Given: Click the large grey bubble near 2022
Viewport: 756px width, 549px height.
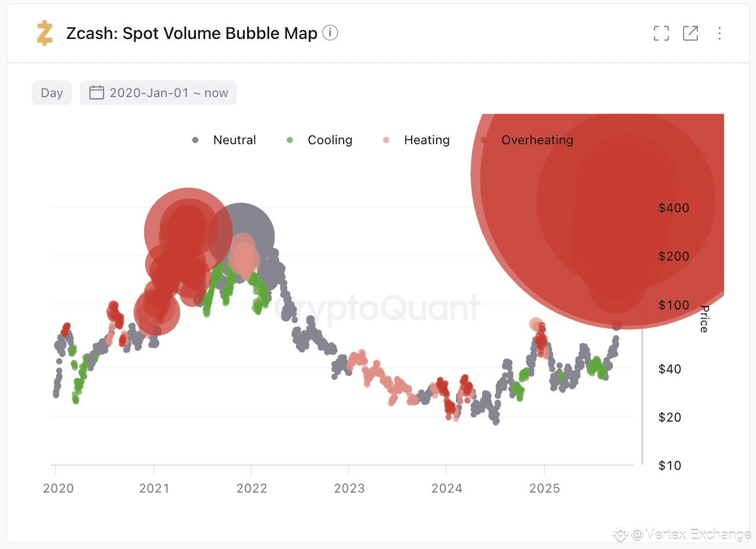Looking at the screenshot, I should click(240, 237).
